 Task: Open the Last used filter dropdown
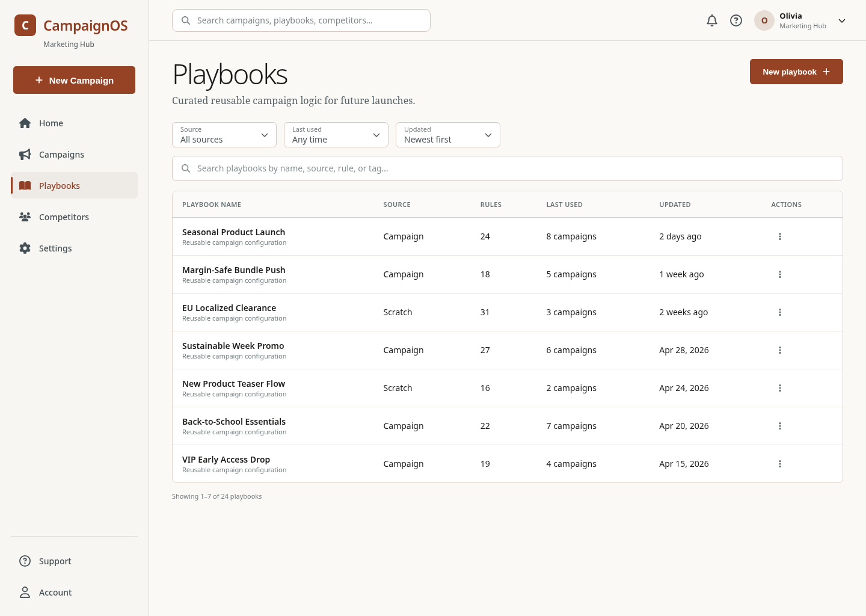[x=336, y=135]
